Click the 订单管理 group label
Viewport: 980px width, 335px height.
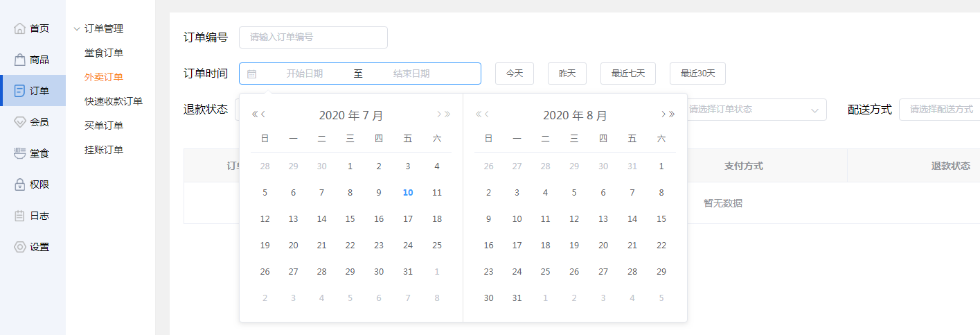(104, 28)
